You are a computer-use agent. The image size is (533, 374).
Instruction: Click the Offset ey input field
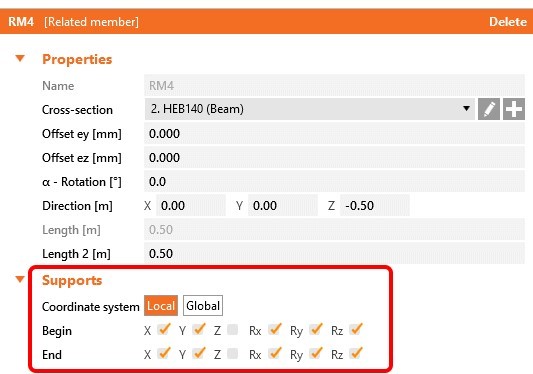[334, 133]
